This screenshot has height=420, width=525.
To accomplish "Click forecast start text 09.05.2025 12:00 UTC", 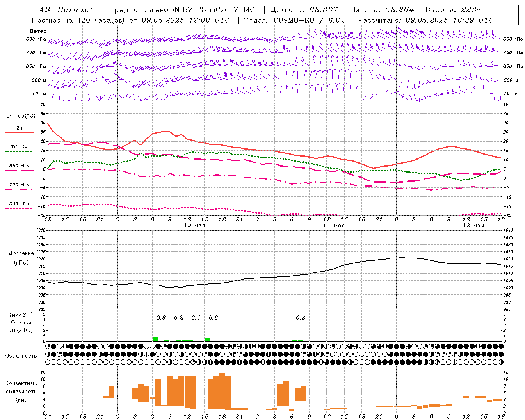I will coord(185,20).
